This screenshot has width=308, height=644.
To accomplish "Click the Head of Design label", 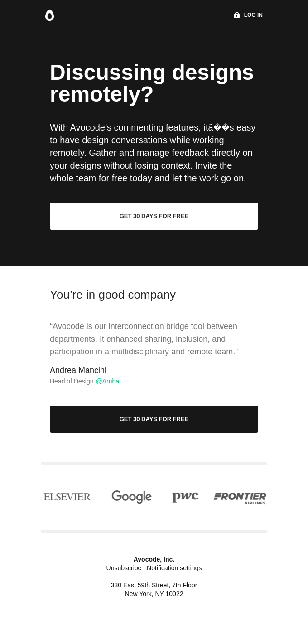I will 72,381.
